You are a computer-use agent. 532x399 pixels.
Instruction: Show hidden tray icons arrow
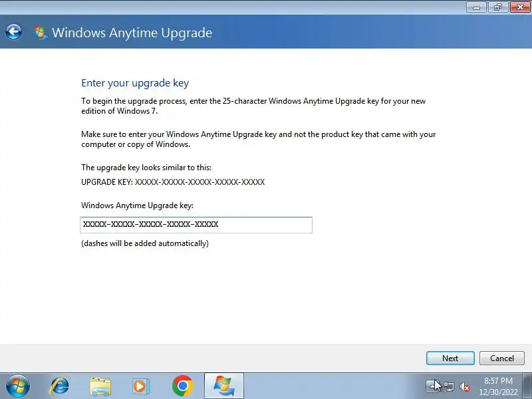(432, 386)
